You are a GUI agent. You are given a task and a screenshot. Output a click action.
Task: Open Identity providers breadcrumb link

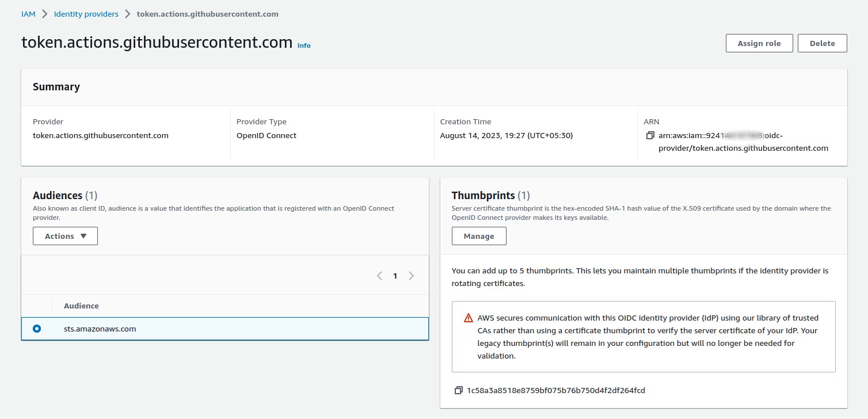click(x=86, y=14)
